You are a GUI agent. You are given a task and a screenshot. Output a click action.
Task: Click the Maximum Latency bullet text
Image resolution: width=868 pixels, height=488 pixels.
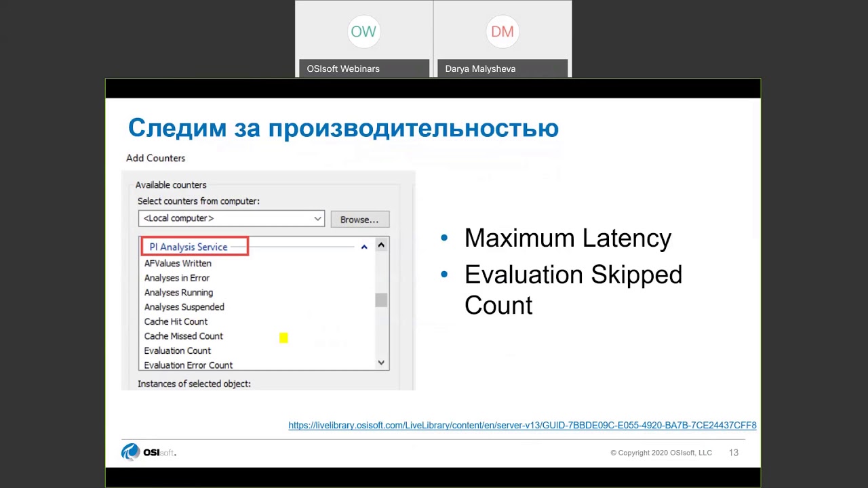pyautogui.click(x=568, y=239)
